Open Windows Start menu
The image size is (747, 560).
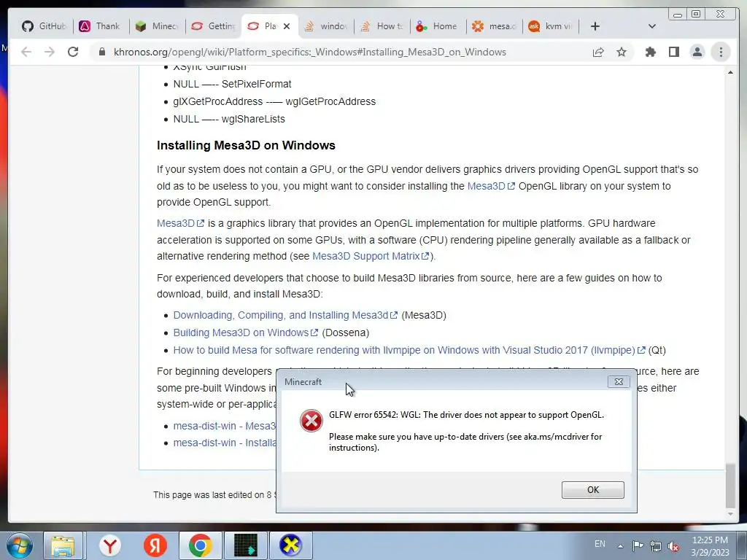click(20, 545)
